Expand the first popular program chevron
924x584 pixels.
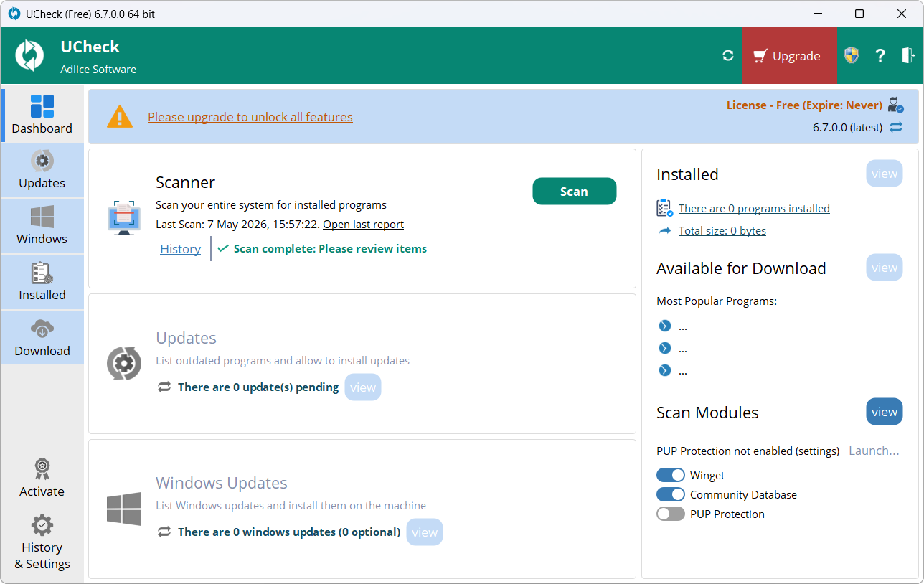click(665, 326)
